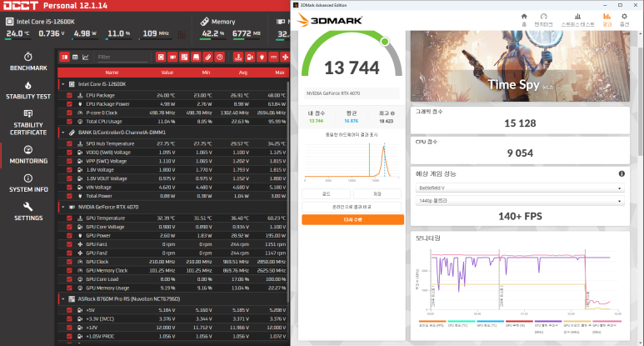This screenshot has height=346, width=644.
Task: Click save result button in 3DMark
Action: coord(377,193)
